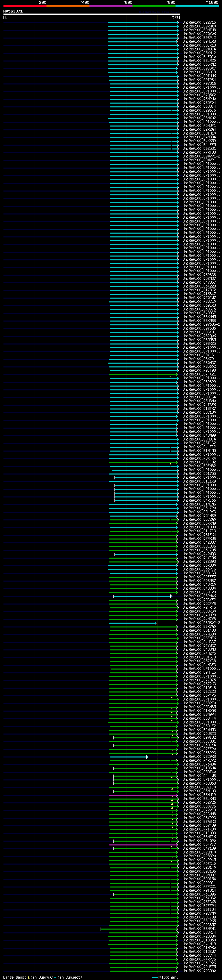
Task: Open hit UniRef100_B9RAX0
Action: tap(199, 26)
